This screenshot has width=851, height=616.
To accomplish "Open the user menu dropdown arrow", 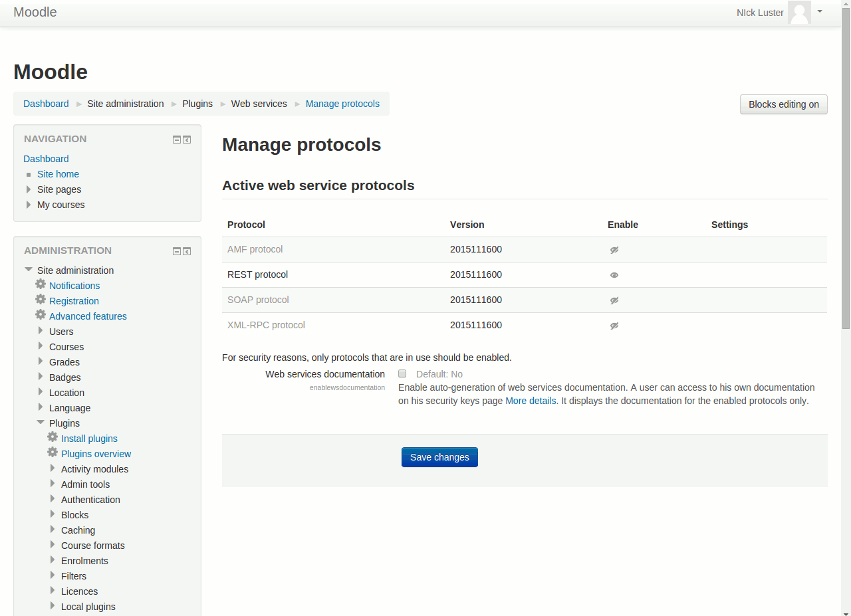I will tap(820, 11).
